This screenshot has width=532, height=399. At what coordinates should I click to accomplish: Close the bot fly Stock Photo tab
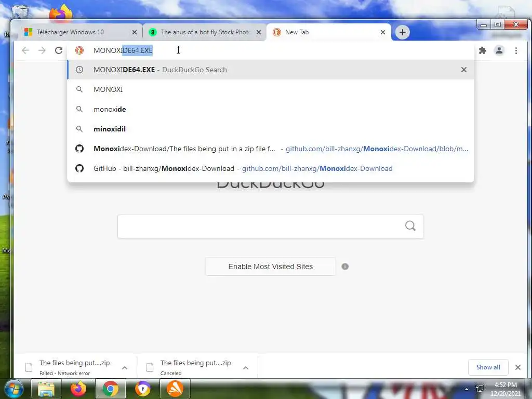[x=259, y=32]
